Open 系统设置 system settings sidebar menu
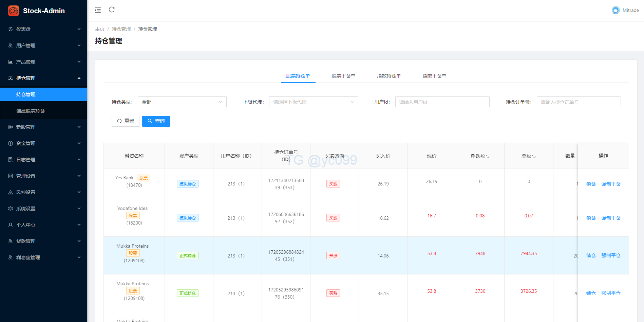644x322 pixels. pyautogui.click(x=43, y=209)
